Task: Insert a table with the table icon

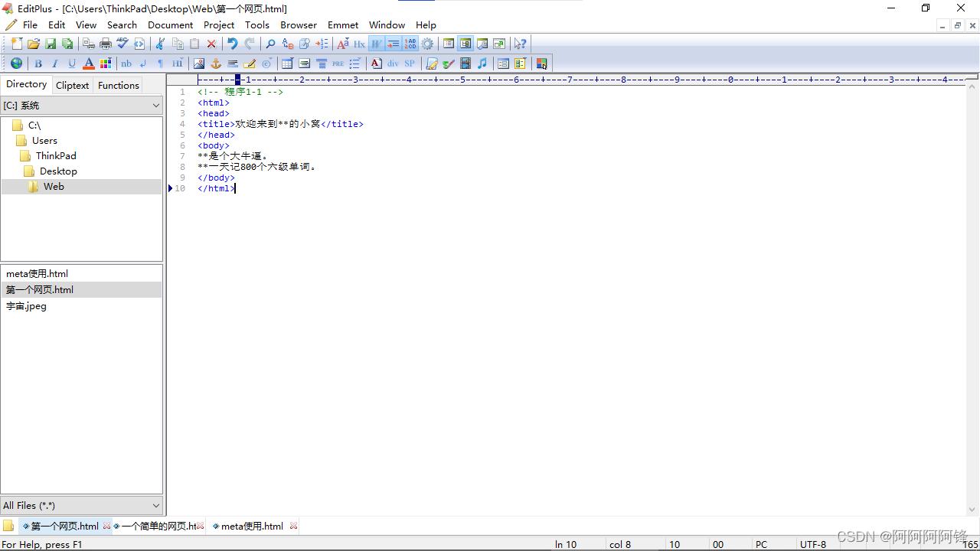Action: click(x=287, y=64)
